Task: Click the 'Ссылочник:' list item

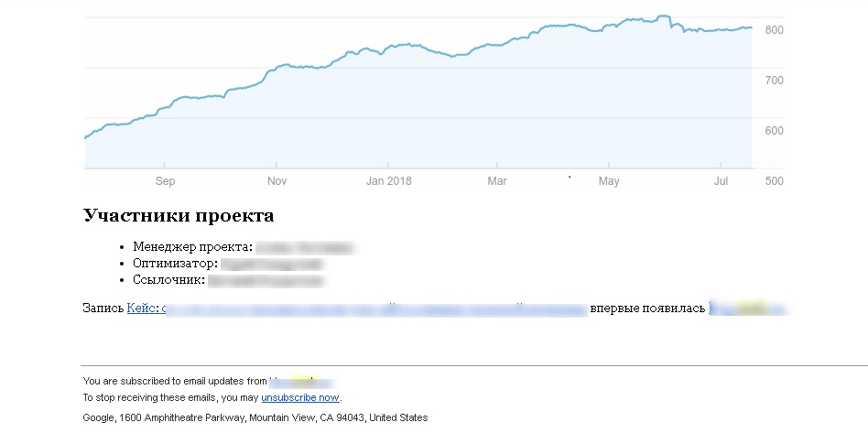Action: (168, 280)
